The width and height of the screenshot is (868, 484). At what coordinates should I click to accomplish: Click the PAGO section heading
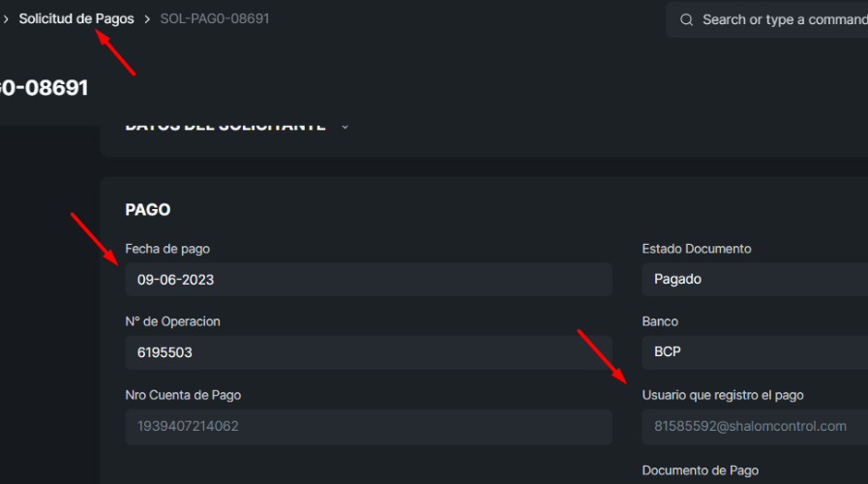(148, 210)
